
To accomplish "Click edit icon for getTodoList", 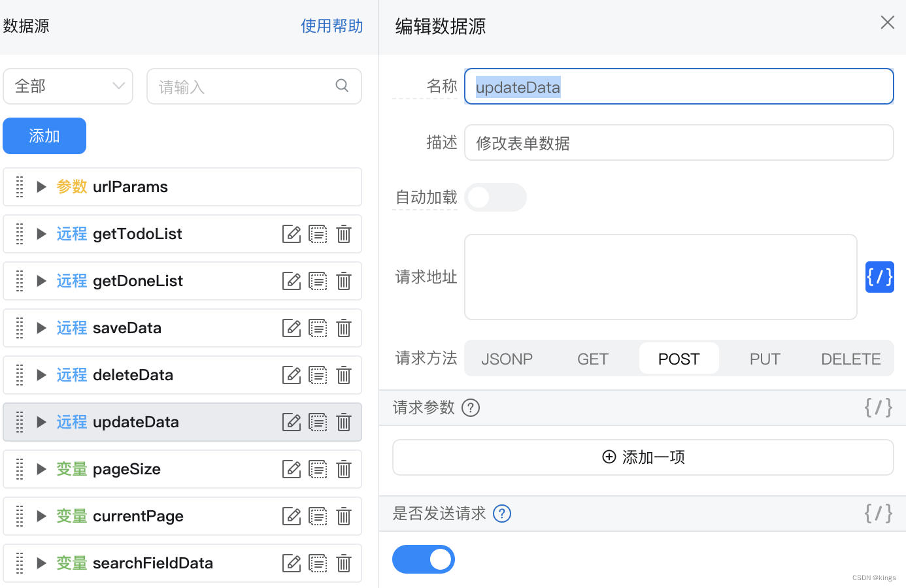I will tap(291, 234).
